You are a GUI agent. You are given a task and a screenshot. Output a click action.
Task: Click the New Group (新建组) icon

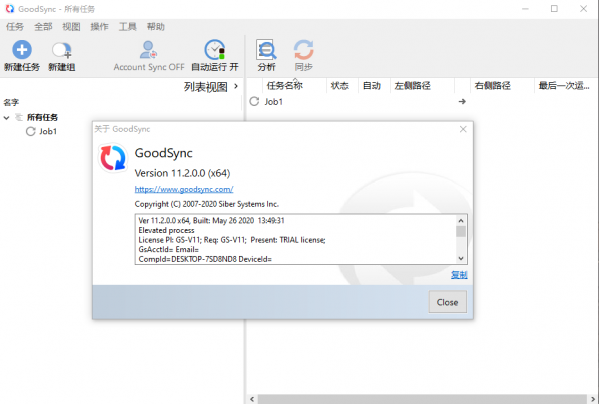(62, 50)
